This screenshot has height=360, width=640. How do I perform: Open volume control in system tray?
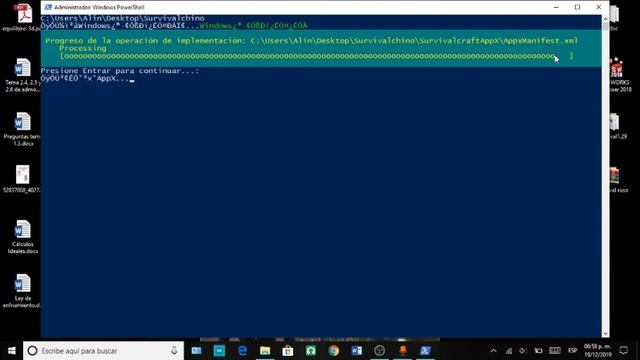pos(523,351)
